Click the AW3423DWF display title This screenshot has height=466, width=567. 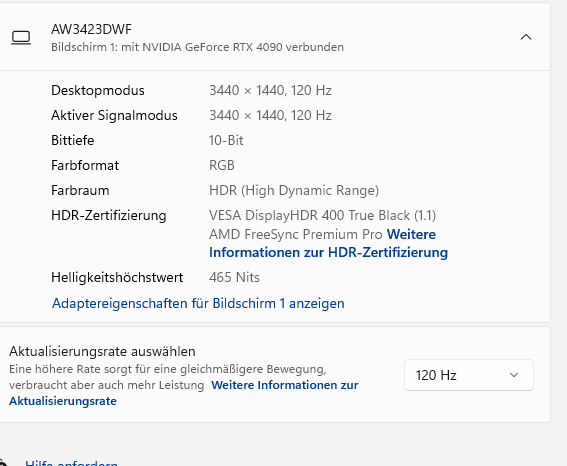point(91,29)
